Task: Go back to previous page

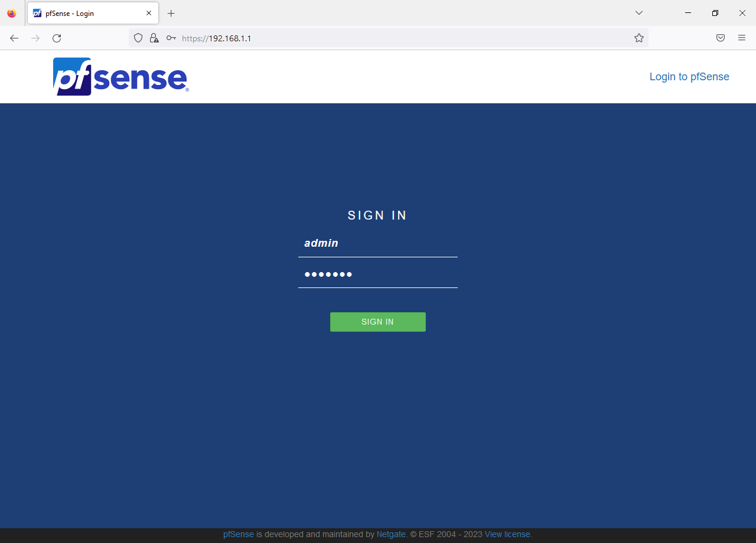Action: click(x=14, y=38)
